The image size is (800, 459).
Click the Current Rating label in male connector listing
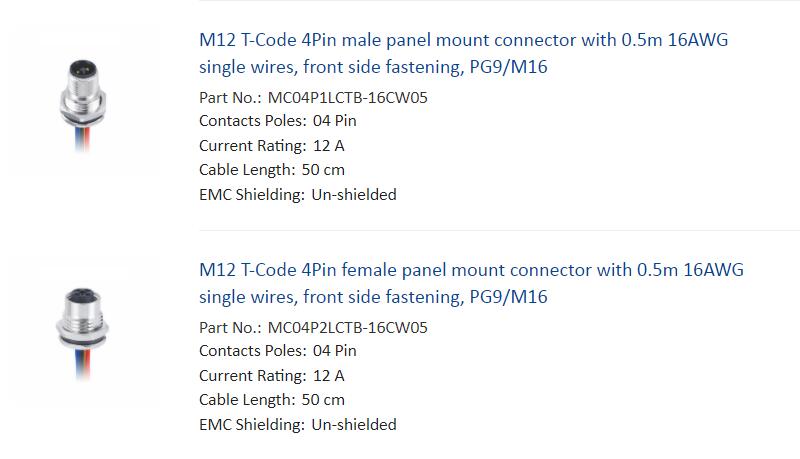point(253,146)
